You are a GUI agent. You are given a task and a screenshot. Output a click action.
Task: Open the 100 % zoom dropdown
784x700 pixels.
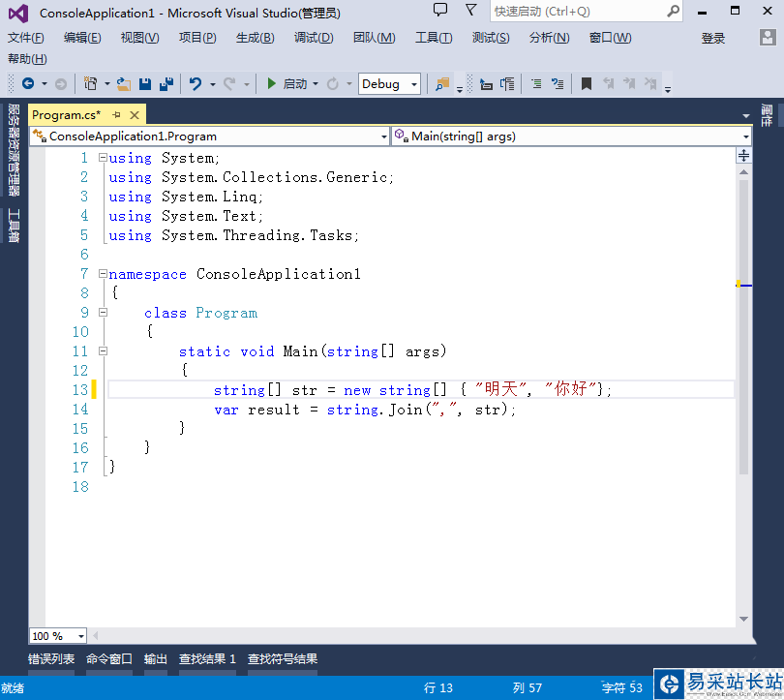[81, 636]
